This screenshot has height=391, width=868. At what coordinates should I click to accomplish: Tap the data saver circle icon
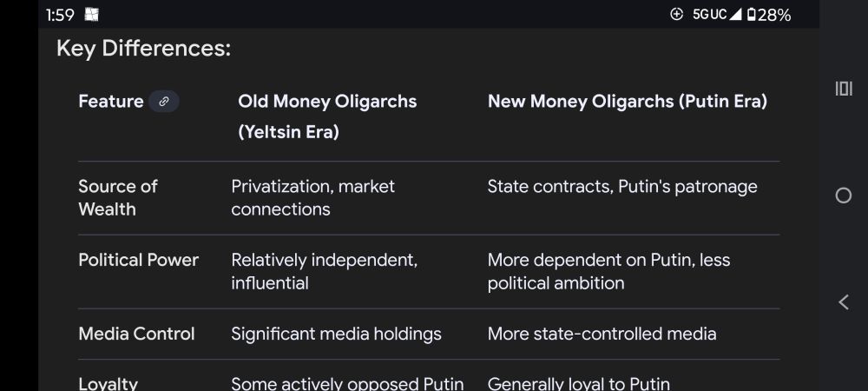(676, 15)
